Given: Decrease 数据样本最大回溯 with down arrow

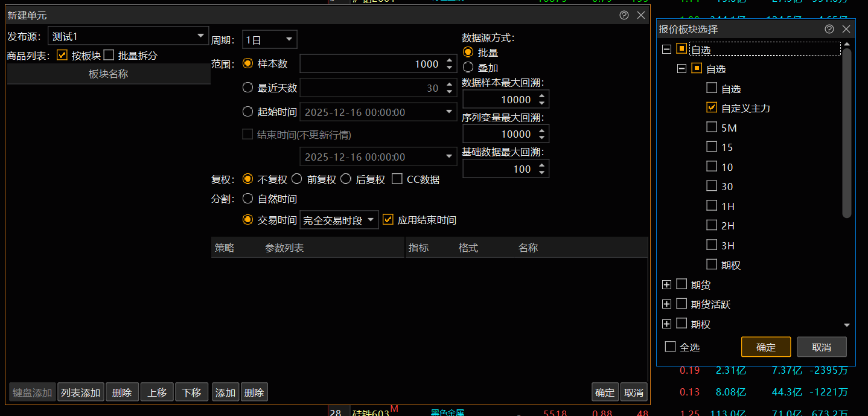Looking at the screenshot, I should click(x=541, y=103).
